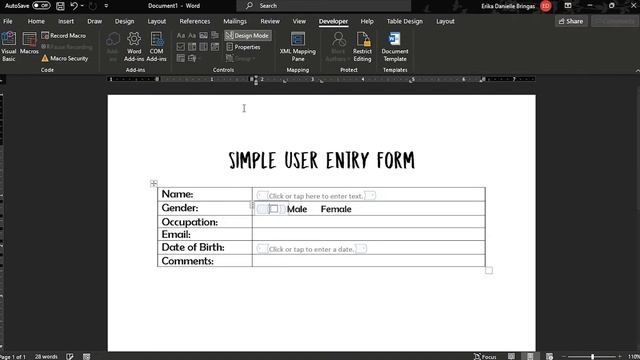Zoom out with the minus button

[564, 356]
